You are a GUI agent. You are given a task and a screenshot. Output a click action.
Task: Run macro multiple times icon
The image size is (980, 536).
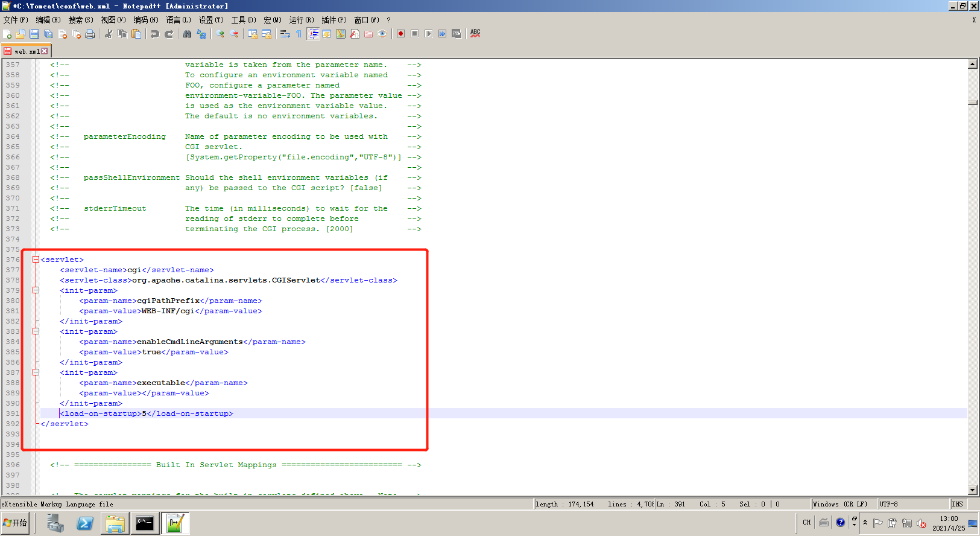(442, 34)
